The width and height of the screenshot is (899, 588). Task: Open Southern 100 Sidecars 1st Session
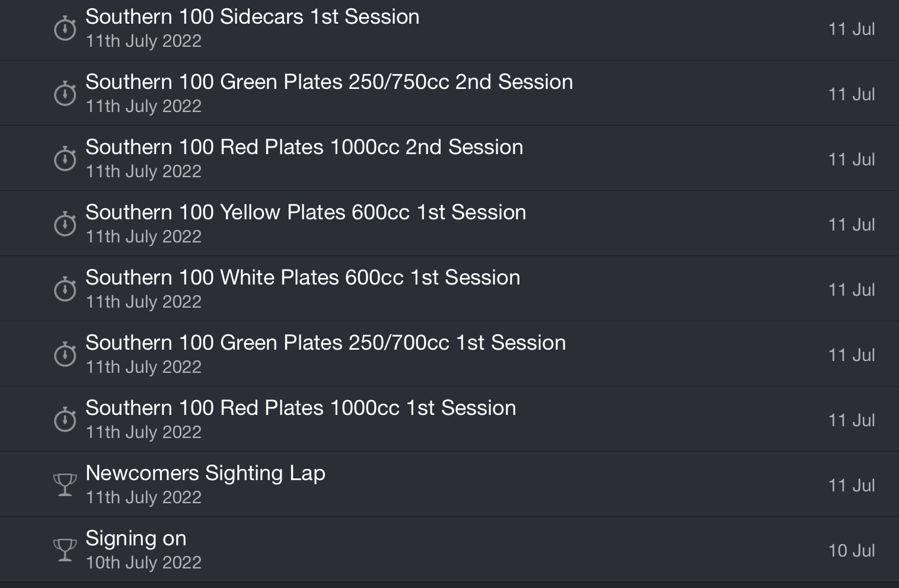[449, 29]
